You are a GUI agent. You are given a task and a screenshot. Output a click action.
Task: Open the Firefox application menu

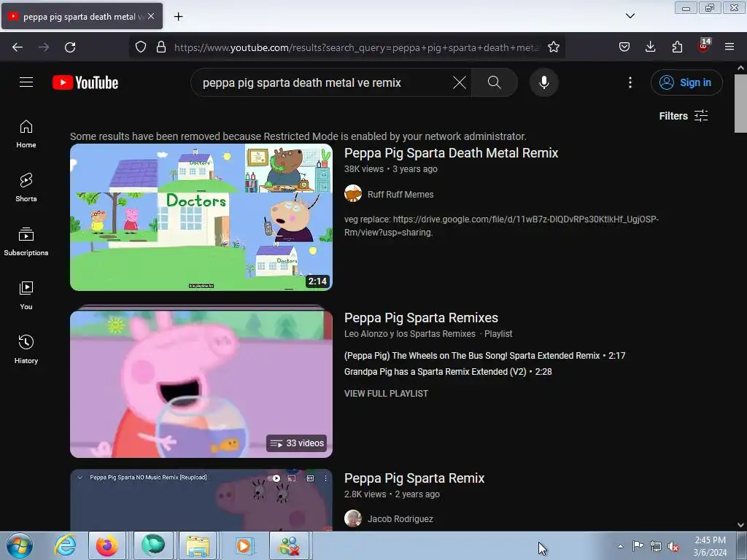point(729,47)
